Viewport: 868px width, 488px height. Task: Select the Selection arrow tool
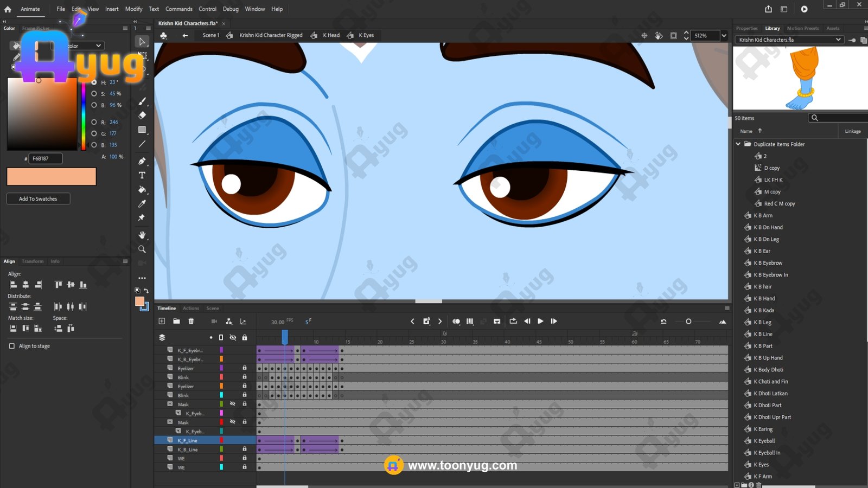tap(142, 42)
